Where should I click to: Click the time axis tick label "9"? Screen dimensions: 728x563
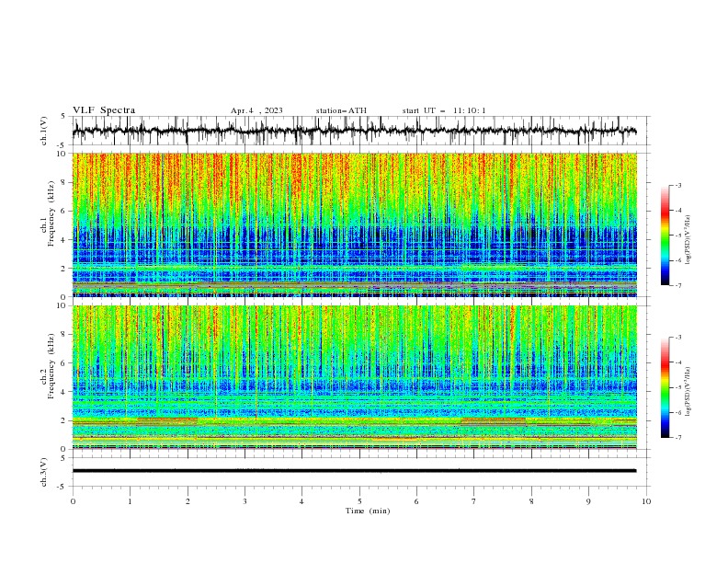pyautogui.click(x=588, y=501)
